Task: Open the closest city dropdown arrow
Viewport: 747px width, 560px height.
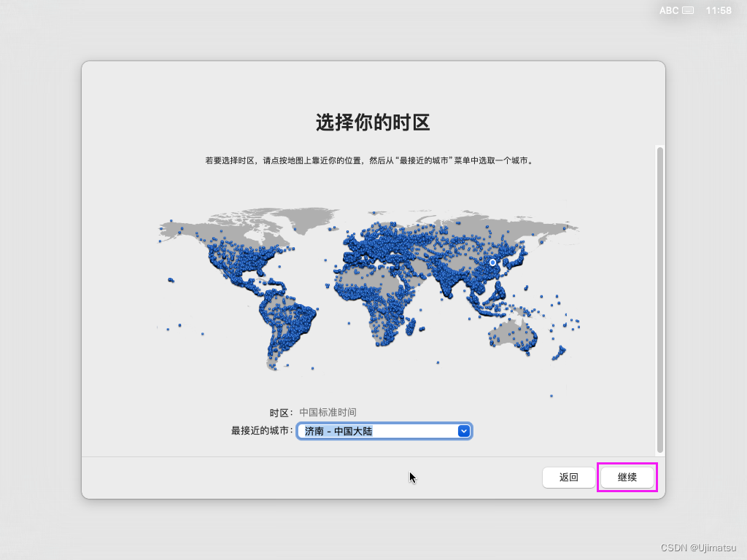Action: click(463, 431)
